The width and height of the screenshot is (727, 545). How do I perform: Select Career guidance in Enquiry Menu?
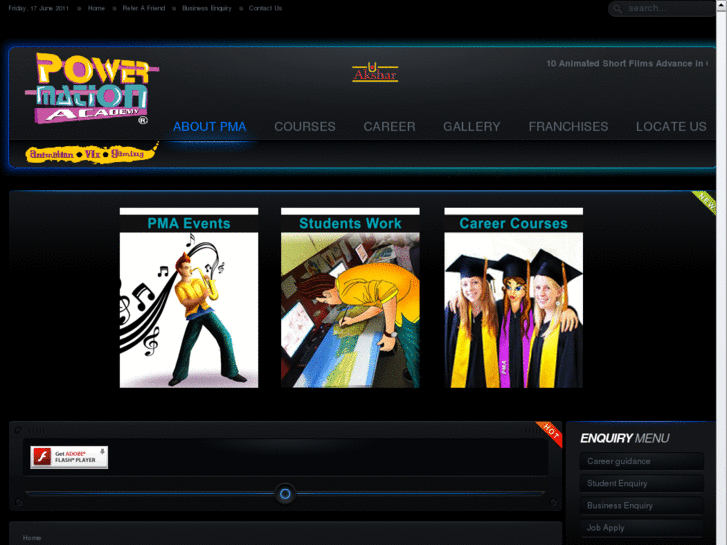(642, 461)
